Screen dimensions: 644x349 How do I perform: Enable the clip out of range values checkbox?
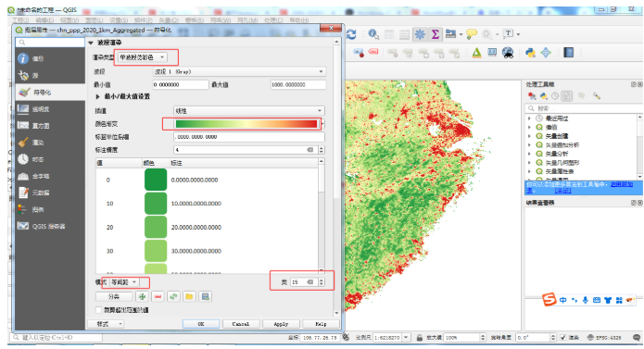pos(98,310)
